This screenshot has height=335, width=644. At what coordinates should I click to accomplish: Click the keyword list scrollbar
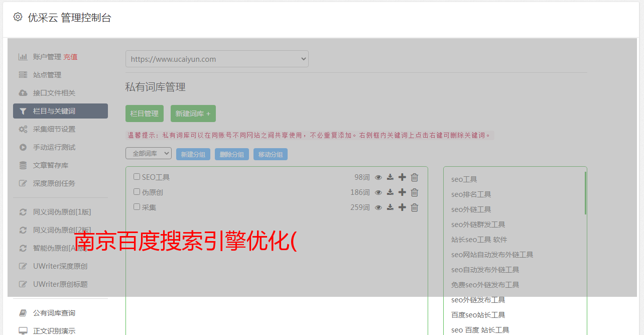pyautogui.click(x=585, y=193)
